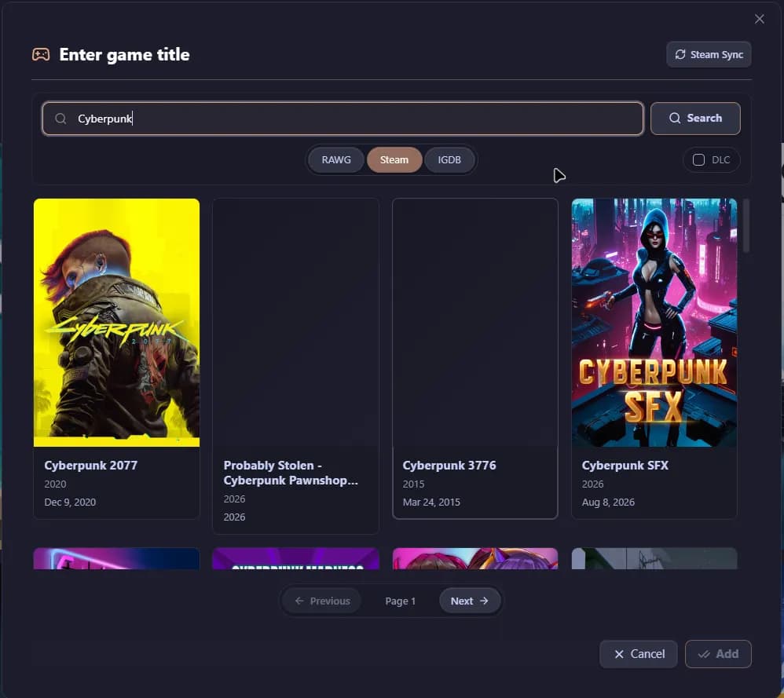Viewport: 784px width, 698px height.
Task: Click the Dec 9, 2020 release date
Action: coord(70,502)
